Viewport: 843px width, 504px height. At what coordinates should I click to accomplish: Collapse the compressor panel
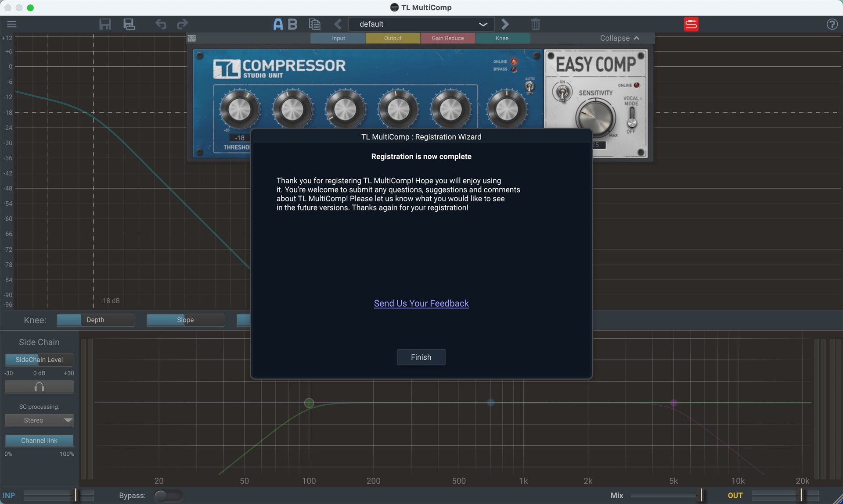point(620,38)
